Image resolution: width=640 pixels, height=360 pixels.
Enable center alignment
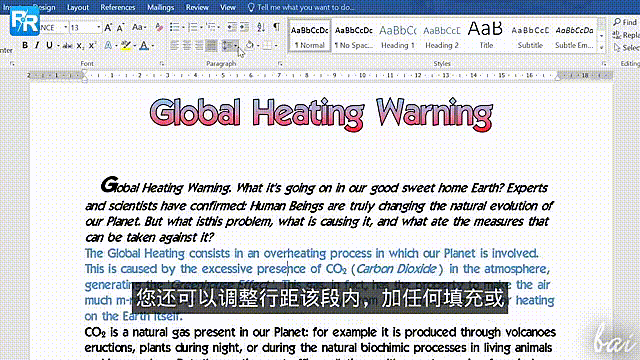click(x=187, y=45)
